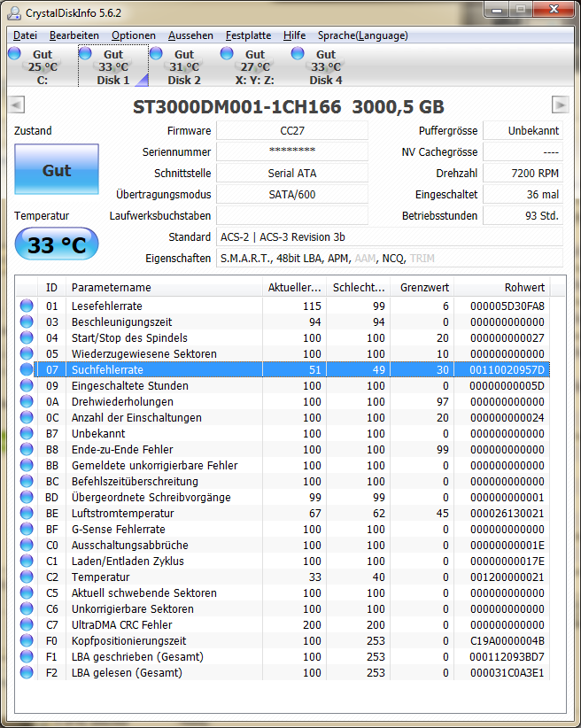
Task: Click the status orb for Wiederzugewiesene Sektoren
Action: (x=27, y=353)
